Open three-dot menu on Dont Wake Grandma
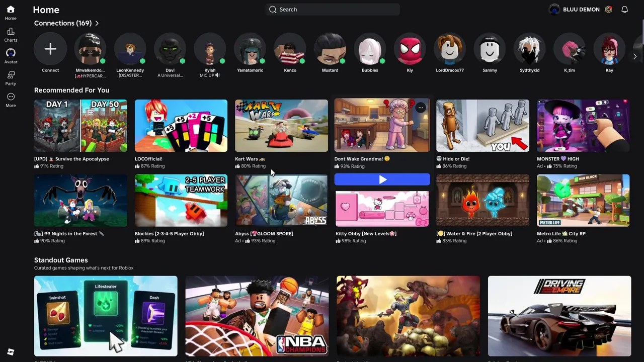The image size is (644, 362). click(x=421, y=108)
